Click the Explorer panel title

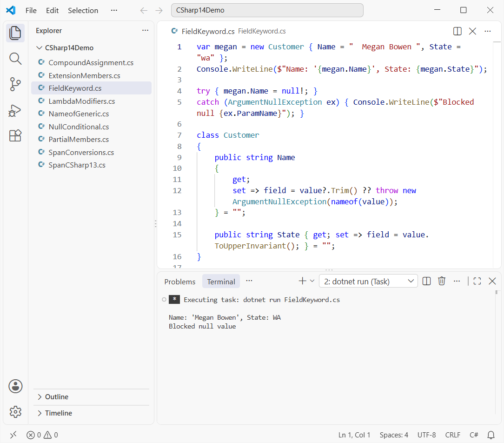click(49, 31)
